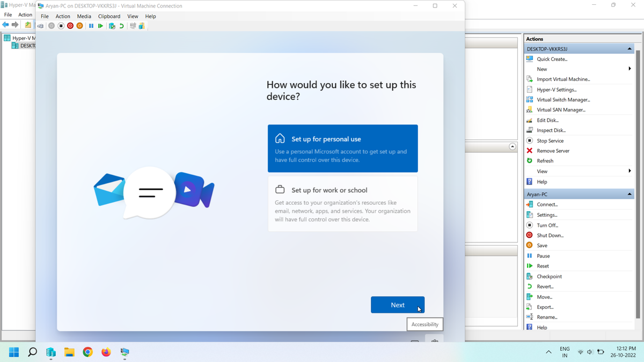Click Export action under Aryan-PC

coord(545,307)
